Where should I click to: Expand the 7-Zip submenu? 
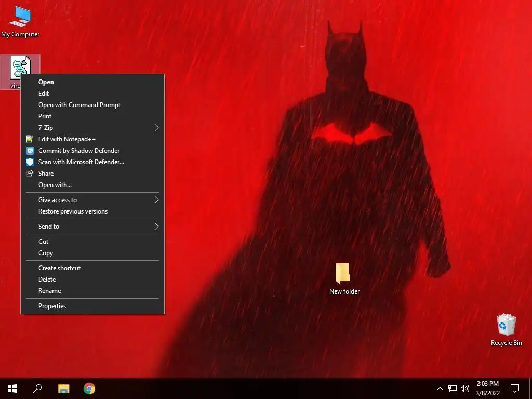pyautogui.click(x=92, y=128)
